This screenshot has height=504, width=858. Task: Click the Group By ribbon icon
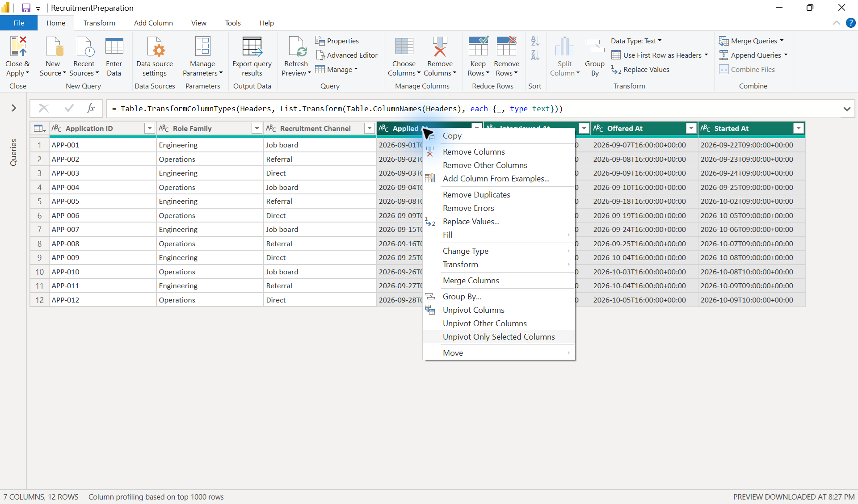click(595, 46)
